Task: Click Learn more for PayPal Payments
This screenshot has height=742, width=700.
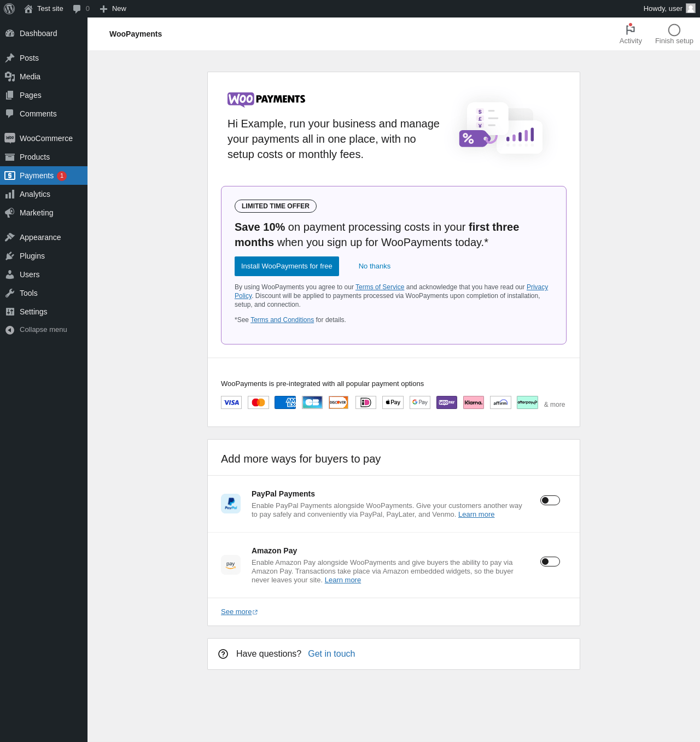Action: 476,515
